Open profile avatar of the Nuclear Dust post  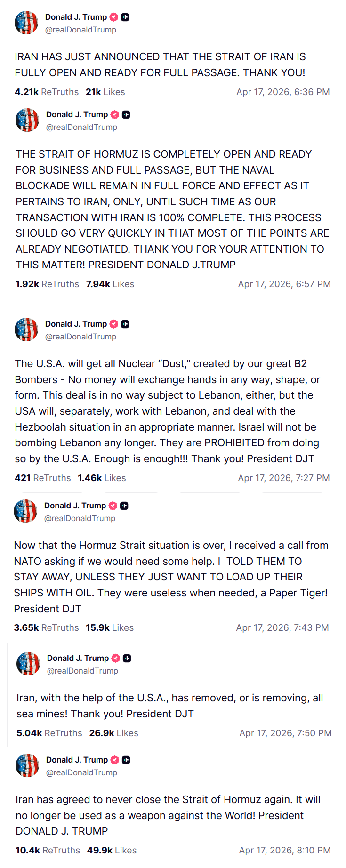26,330
